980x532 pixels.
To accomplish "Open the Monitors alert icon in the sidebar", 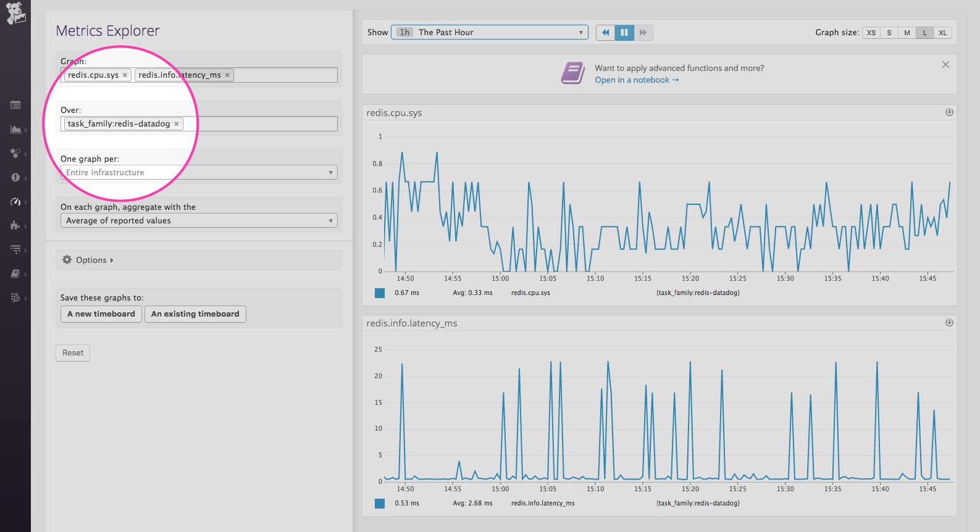I will click(x=15, y=177).
